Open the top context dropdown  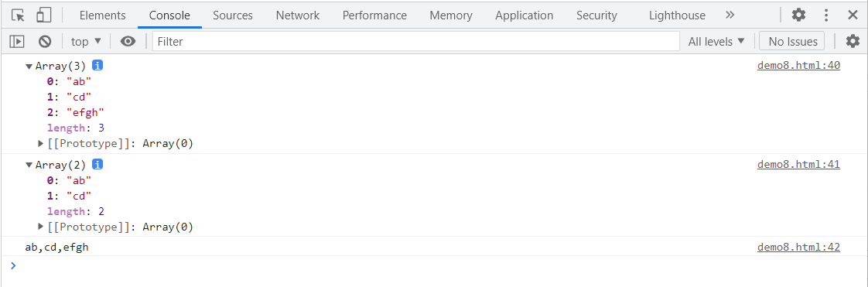[x=86, y=41]
